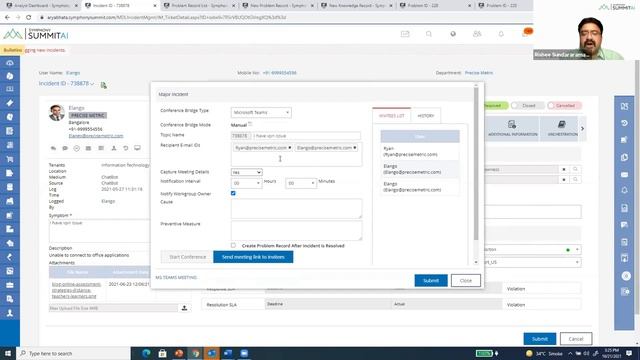This screenshot has height=360, width=640.
Task: Open the Capture Meeting Details dropdown
Action: 247,172
